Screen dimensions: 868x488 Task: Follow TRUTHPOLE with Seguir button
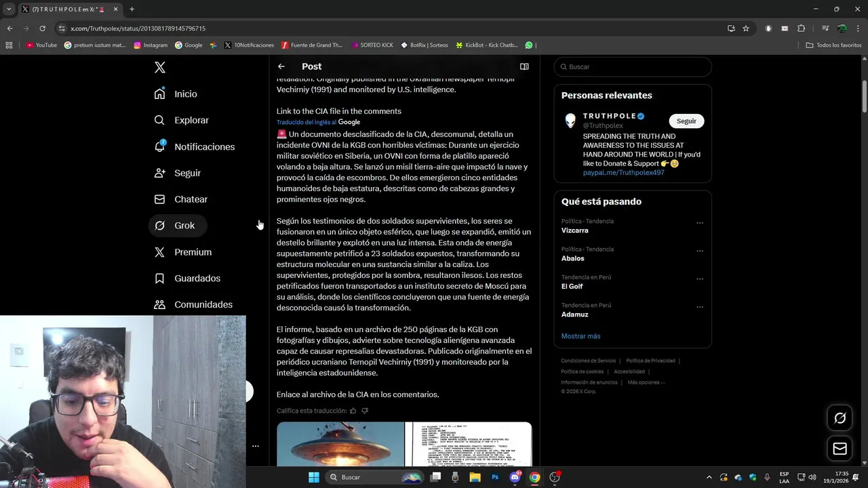point(686,121)
